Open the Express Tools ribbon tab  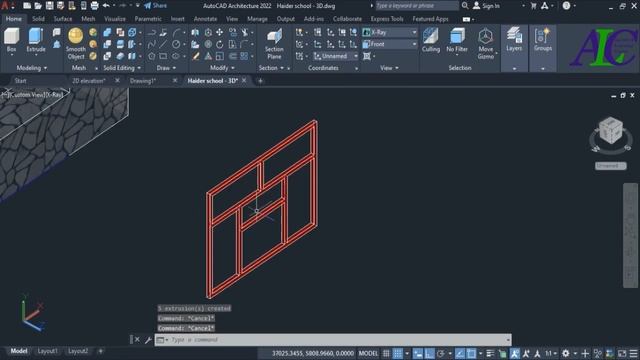click(x=387, y=19)
